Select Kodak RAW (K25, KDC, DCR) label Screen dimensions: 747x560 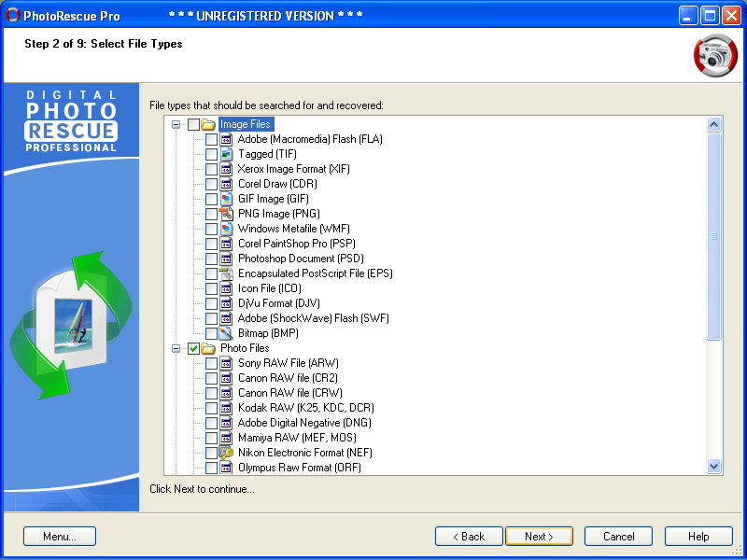[x=306, y=408]
